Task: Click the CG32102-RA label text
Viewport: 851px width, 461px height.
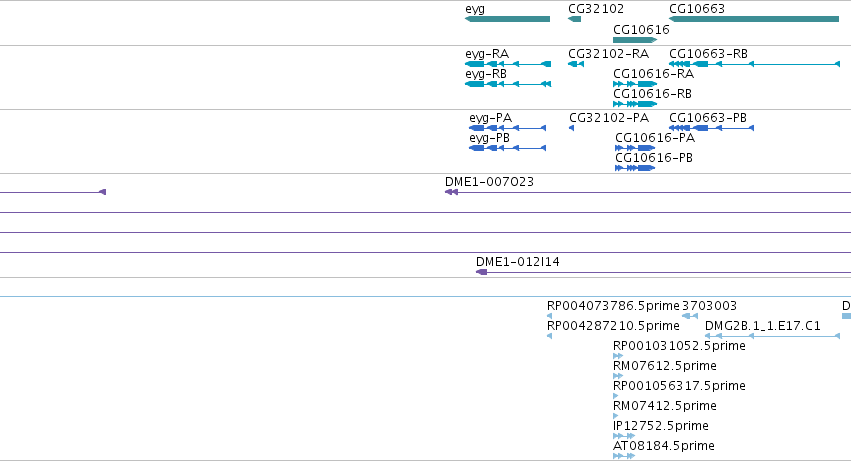Action: pyautogui.click(x=608, y=54)
